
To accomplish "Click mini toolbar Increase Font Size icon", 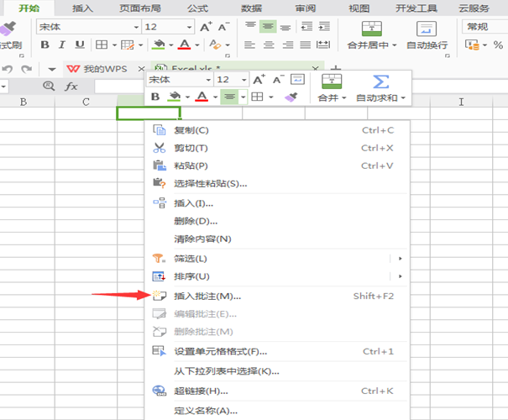I will (259, 80).
